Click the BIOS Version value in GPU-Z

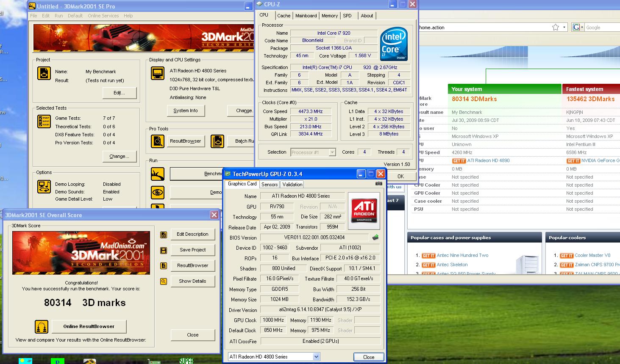[x=314, y=237]
